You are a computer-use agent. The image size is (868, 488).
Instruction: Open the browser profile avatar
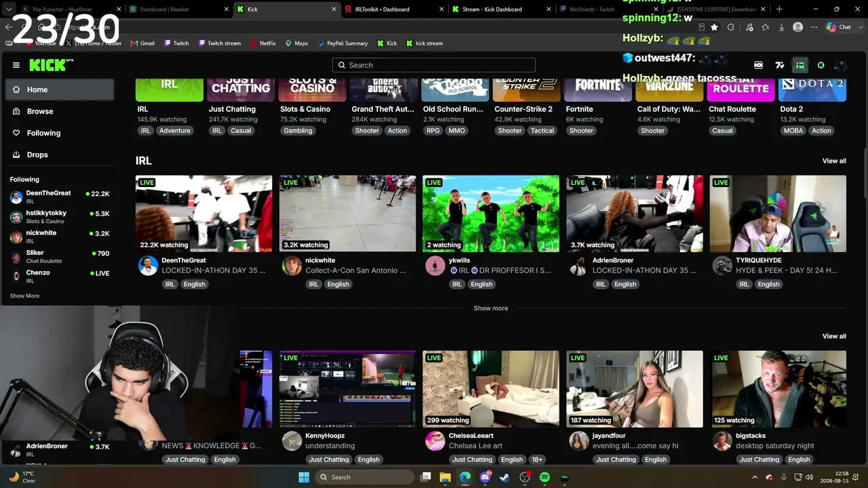798,27
